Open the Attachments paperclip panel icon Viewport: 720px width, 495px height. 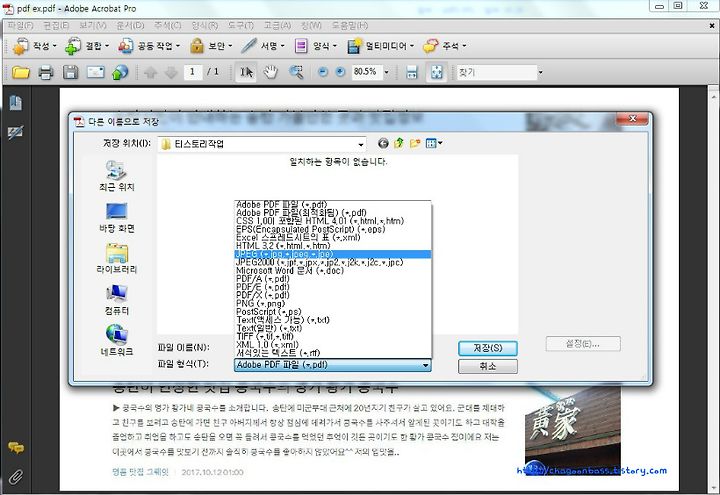click(x=16, y=478)
